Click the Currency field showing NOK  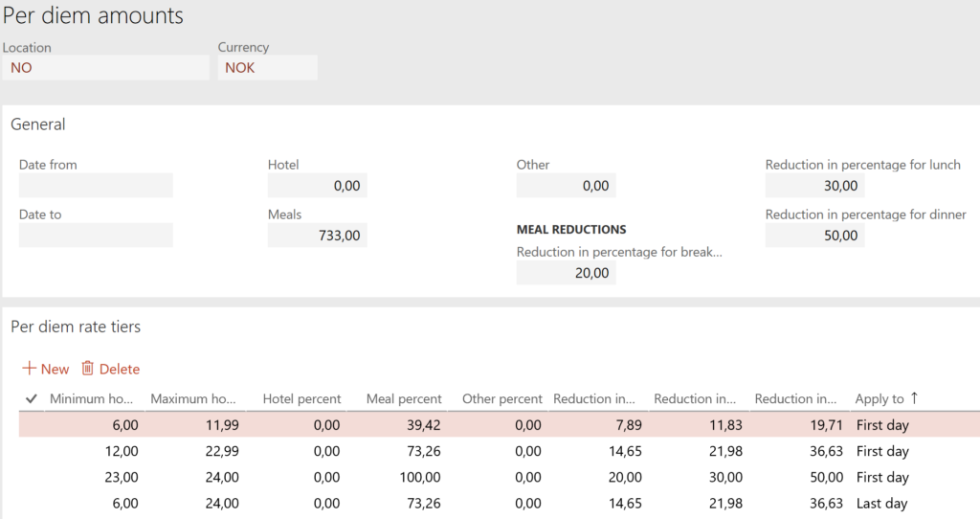click(x=268, y=68)
